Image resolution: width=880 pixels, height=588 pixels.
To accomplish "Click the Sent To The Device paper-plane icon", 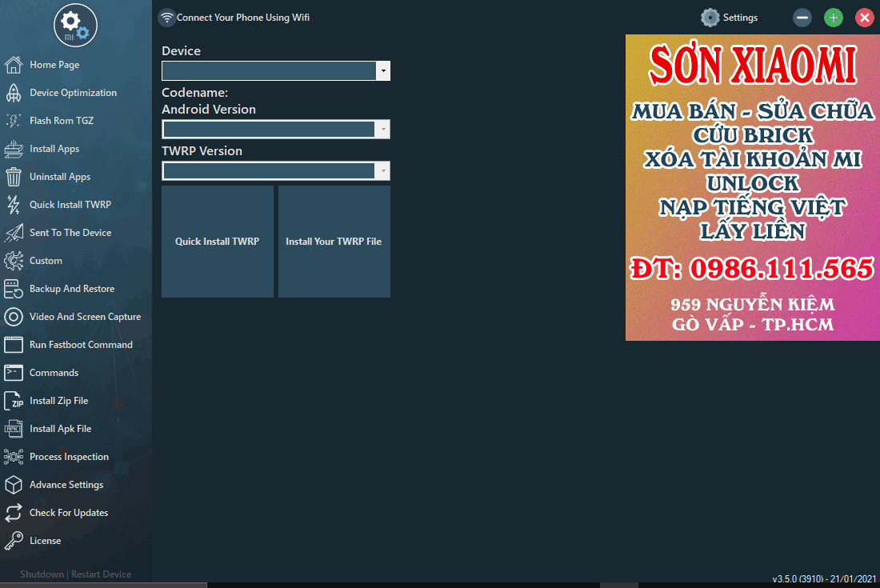I will tap(14, 232).
